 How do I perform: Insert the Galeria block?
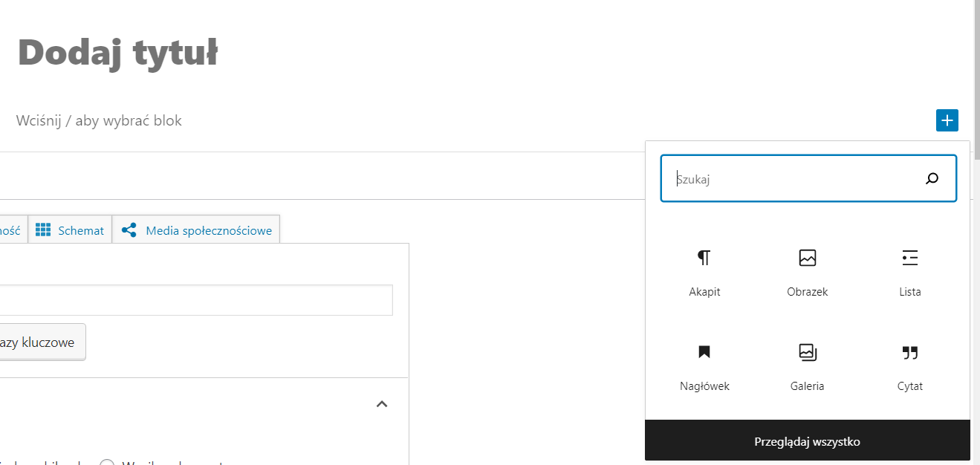[807, 365]
